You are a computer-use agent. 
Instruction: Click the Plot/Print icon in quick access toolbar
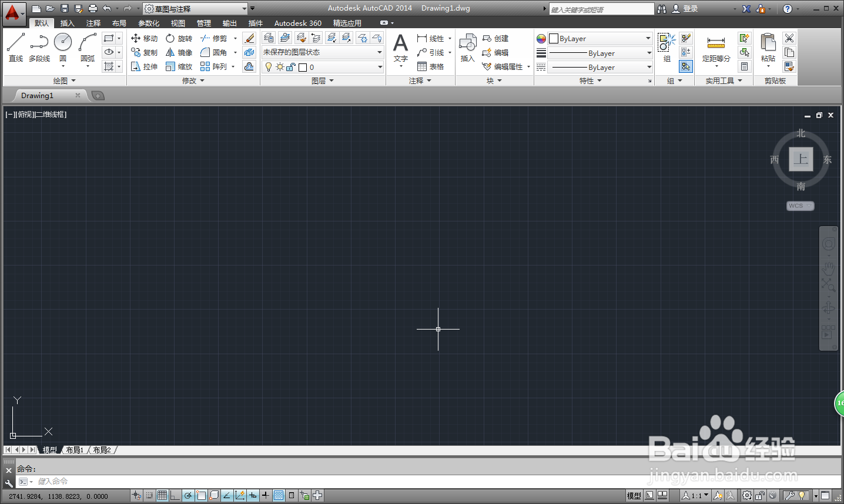(x=92, y=9)
